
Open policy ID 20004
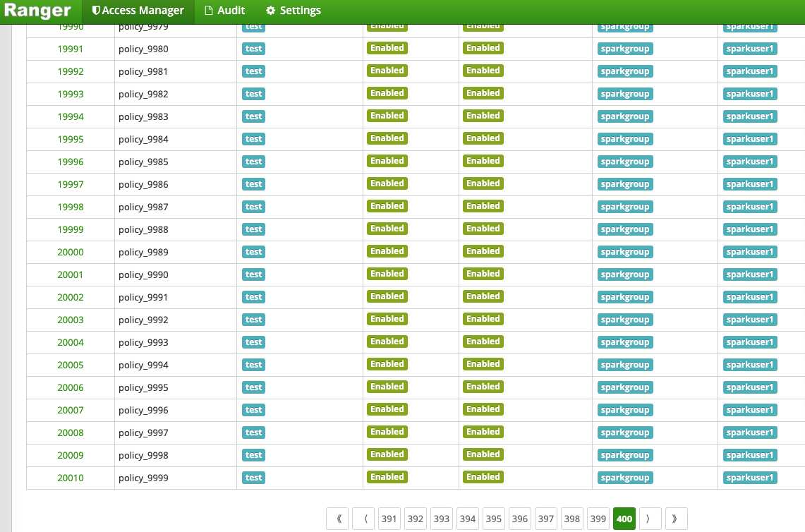pos(71,342)
